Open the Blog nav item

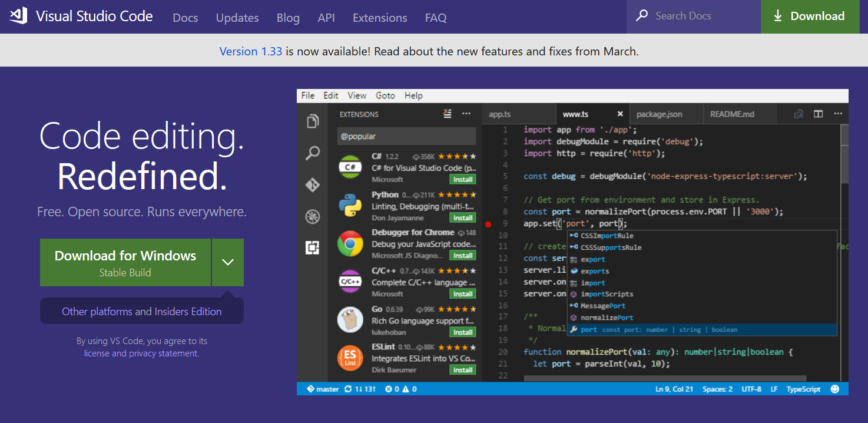click(288, 18)
